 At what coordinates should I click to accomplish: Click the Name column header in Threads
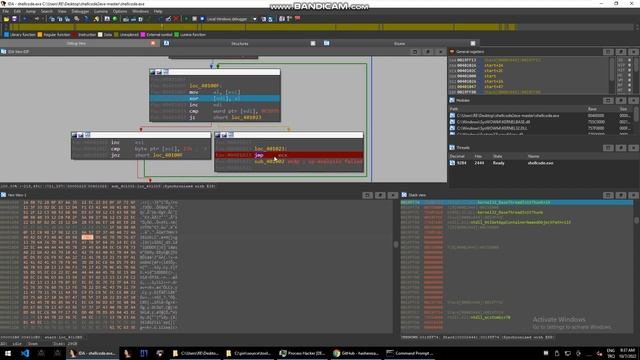[x=533, y=156]
